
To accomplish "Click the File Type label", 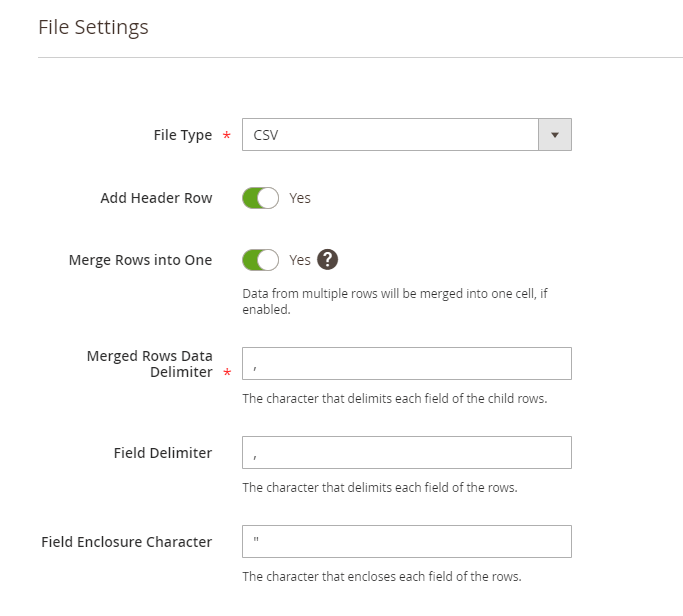I will point(182,135).
